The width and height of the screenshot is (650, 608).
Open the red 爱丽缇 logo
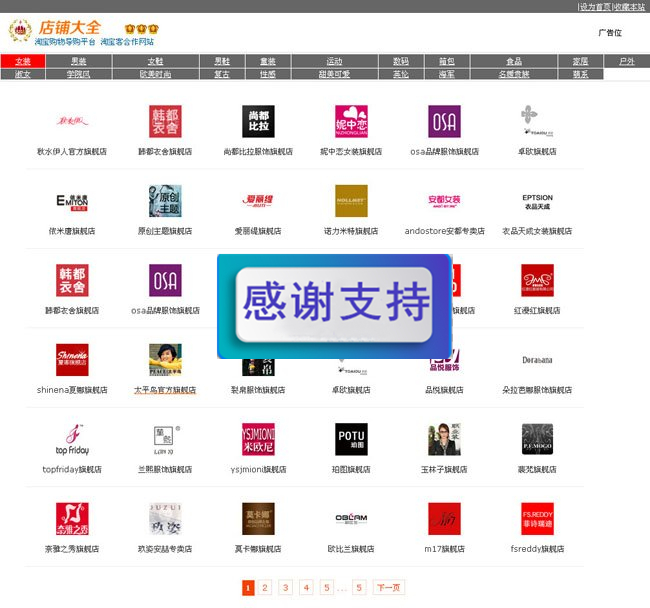(258, 201)
